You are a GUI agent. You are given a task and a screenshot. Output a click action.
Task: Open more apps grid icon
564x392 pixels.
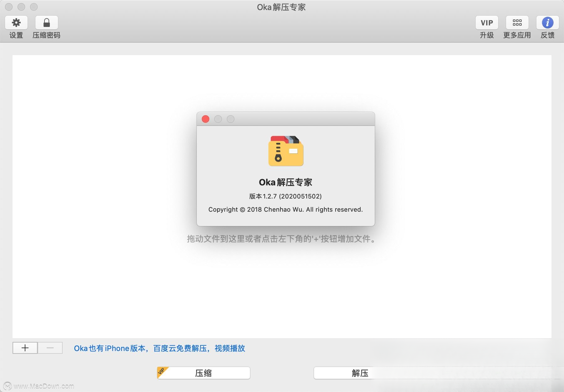(x=517, y=23)
